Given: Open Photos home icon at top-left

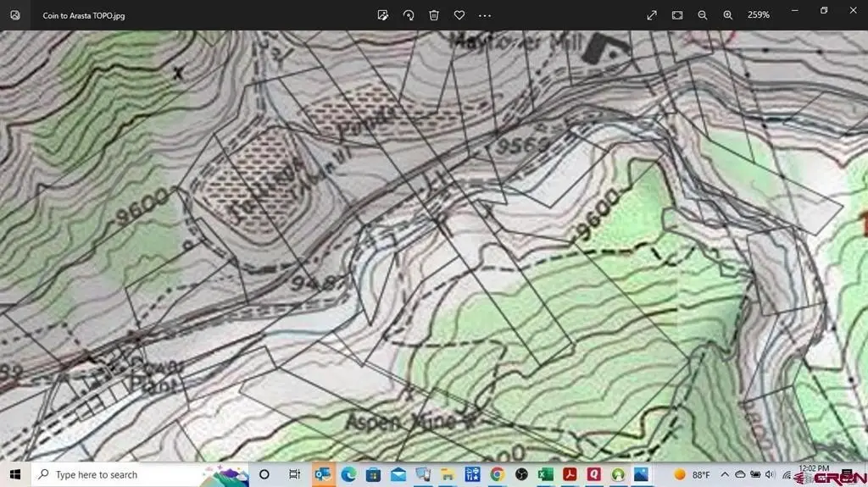Looking at the screenshot, I should (x=15, y=15).
